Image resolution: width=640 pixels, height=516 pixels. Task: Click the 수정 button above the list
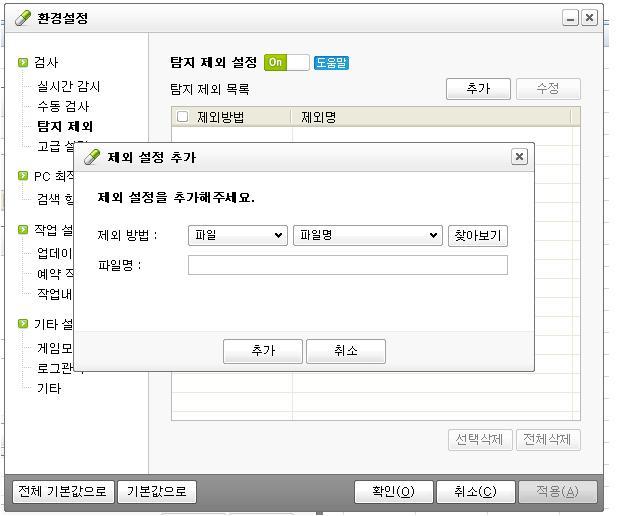point(548,89)
